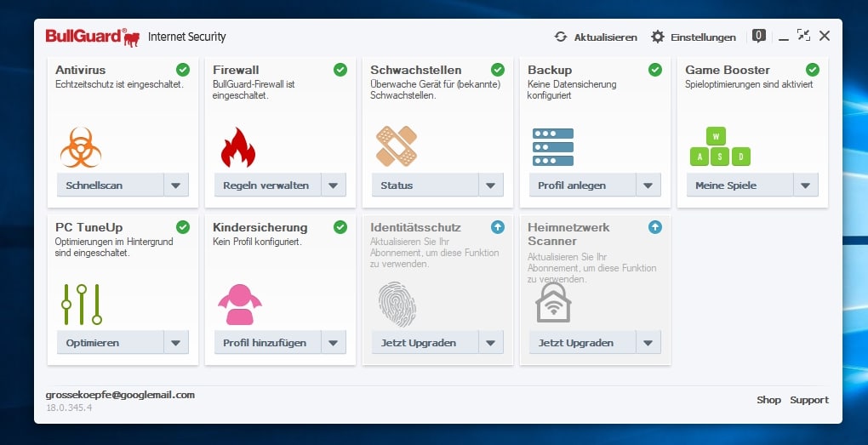Screen dimensions: 868x445
Task: Click the version number 18.0.345.4
Action: [69, 408]
